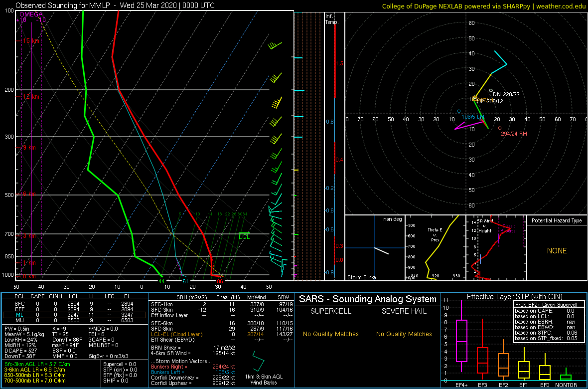The image size is (588, 389).
Task: Click the surface temperature value 86
Action: pyautogui.click(x=220, y=281)
